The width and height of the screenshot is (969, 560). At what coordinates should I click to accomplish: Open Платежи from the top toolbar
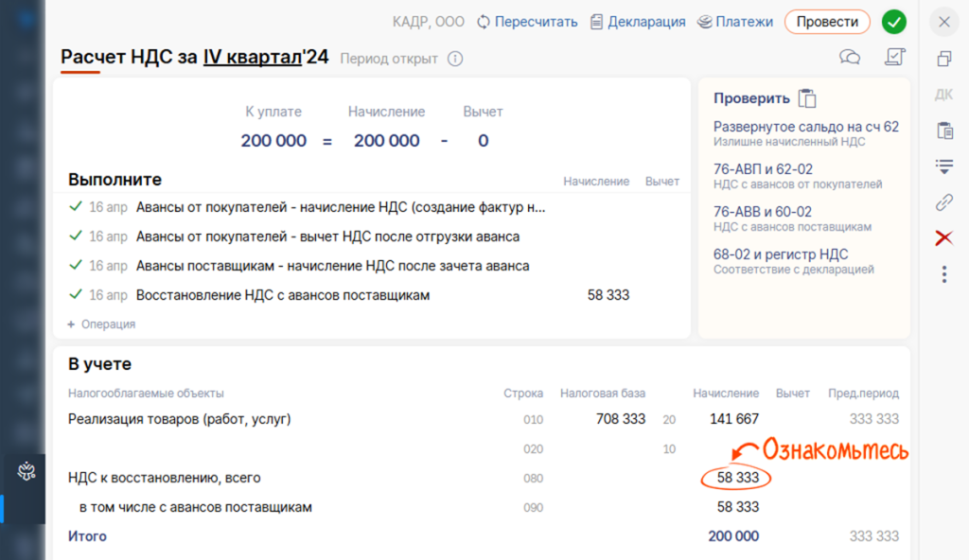(x=705, y=22)
